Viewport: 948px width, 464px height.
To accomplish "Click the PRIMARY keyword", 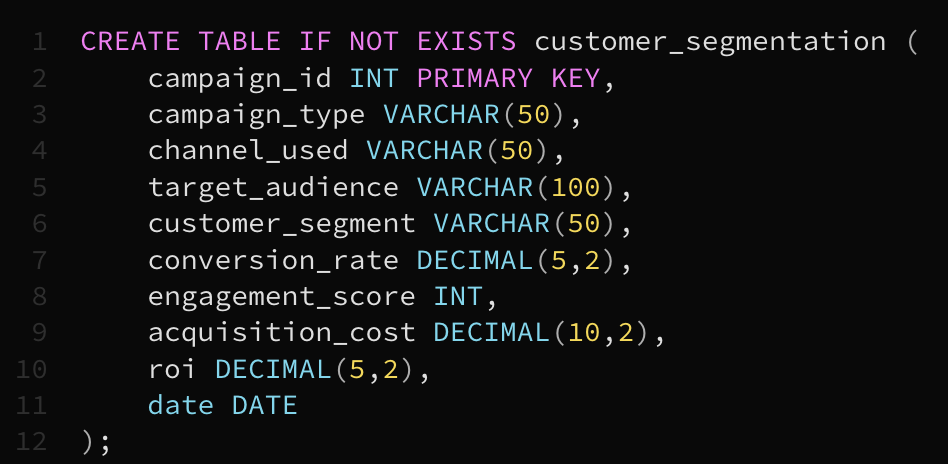I will (x=475, y=78).
